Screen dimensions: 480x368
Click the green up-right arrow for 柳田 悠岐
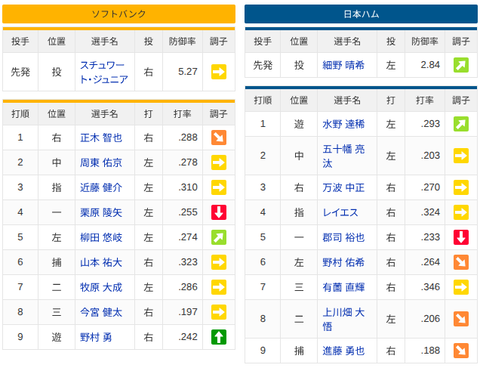(219, 237)
